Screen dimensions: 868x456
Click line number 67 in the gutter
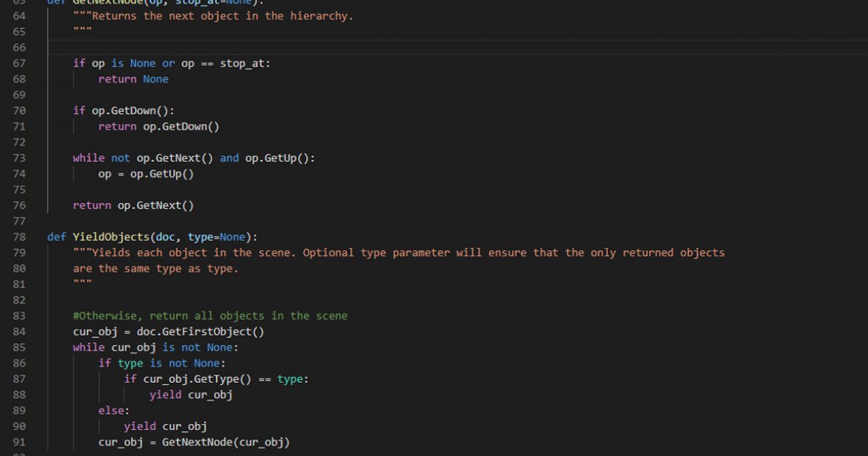tap(19, 64)
